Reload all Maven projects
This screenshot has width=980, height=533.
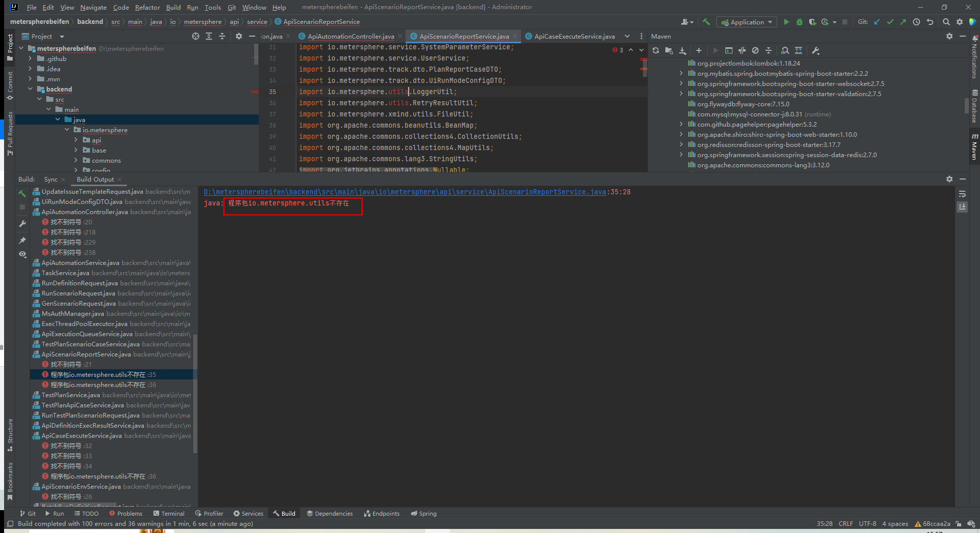(x=656, y=50)
